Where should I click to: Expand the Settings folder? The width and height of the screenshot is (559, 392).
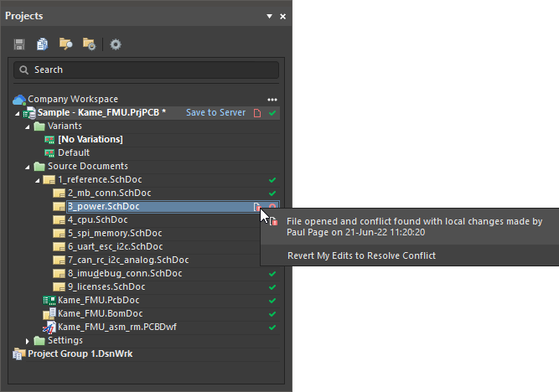[28, 341]
